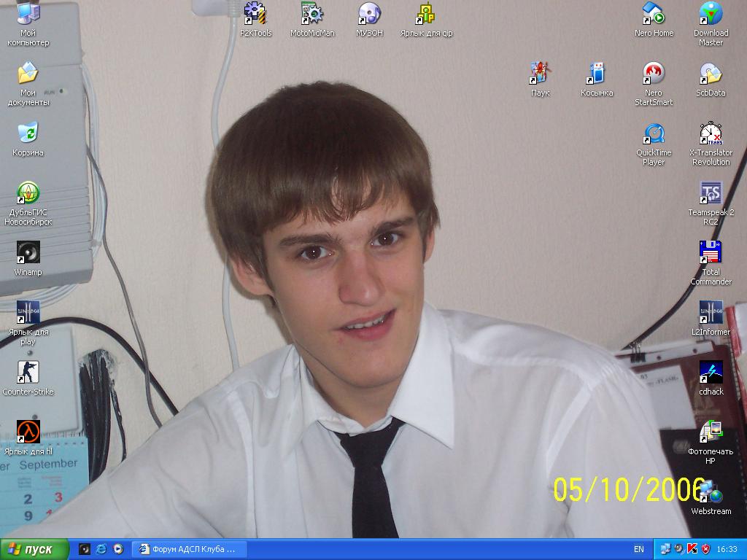Image resolution: width=747 pixels, height=560 pixels.
Task: Launch QuickTime Player shortcut
Action: (x=653, y=133)
